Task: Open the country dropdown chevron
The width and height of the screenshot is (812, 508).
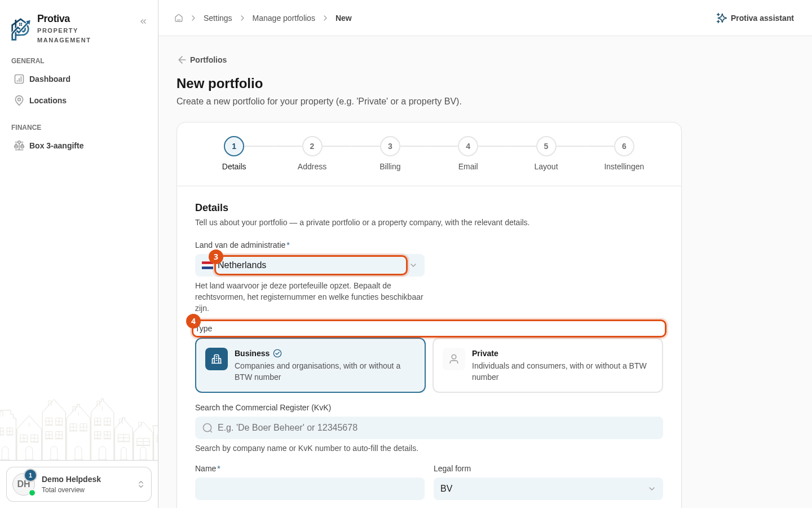Action: 413,265
